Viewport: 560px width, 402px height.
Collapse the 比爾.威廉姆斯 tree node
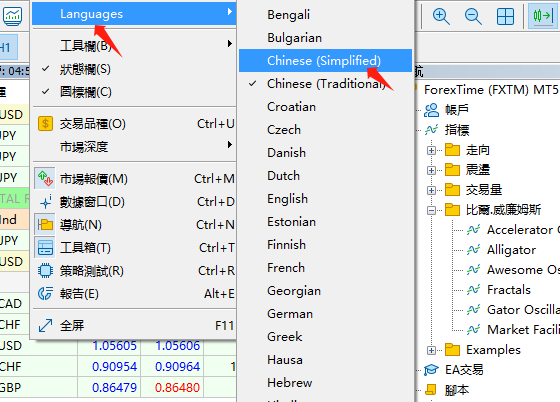(x=431, y=210)
